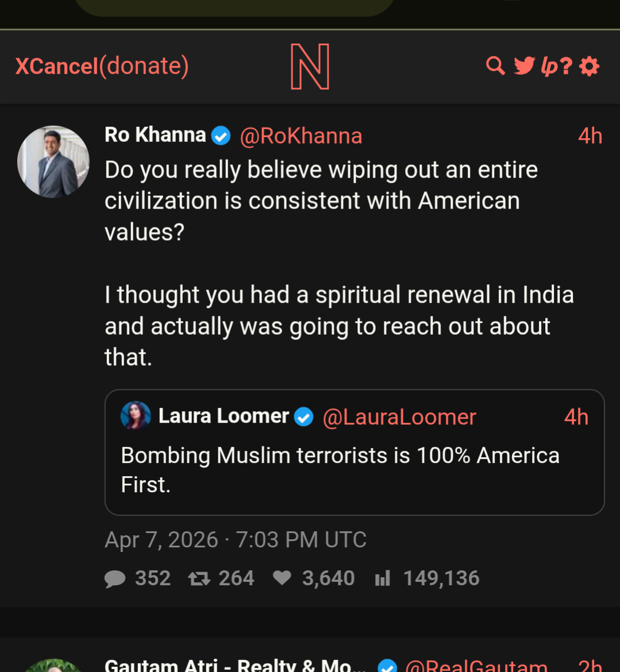The image size is (620, 672).
Task: Open the search magnifier icon
Action: (x=495, y=66)
